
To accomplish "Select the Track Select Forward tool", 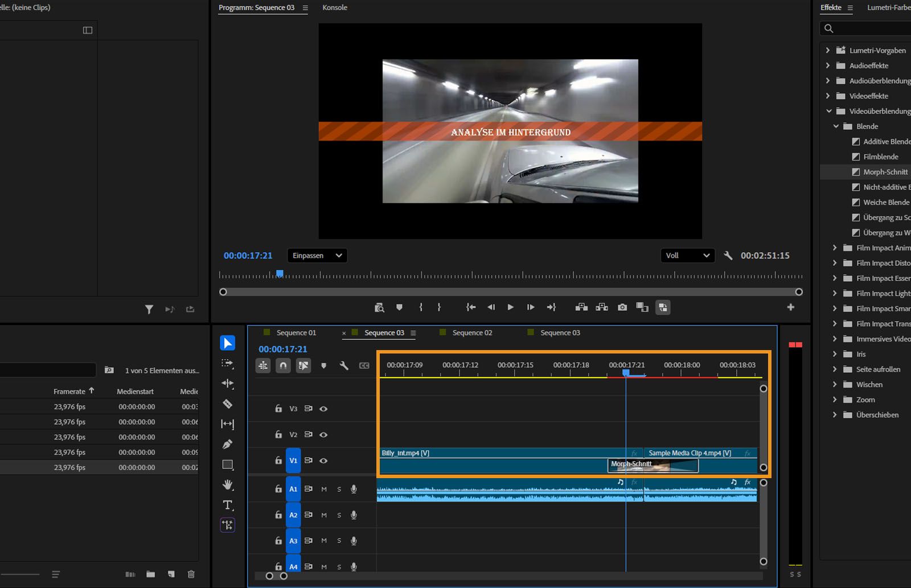I will 227,363.
